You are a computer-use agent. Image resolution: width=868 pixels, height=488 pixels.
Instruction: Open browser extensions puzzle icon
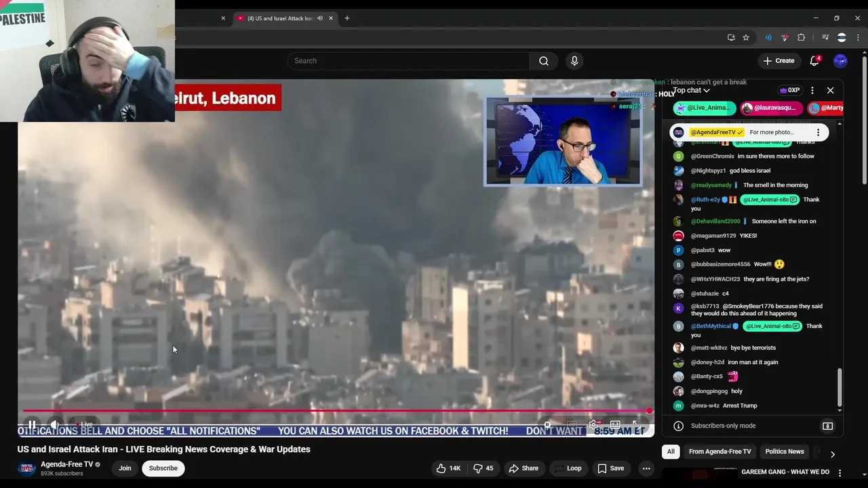[802, 37]
